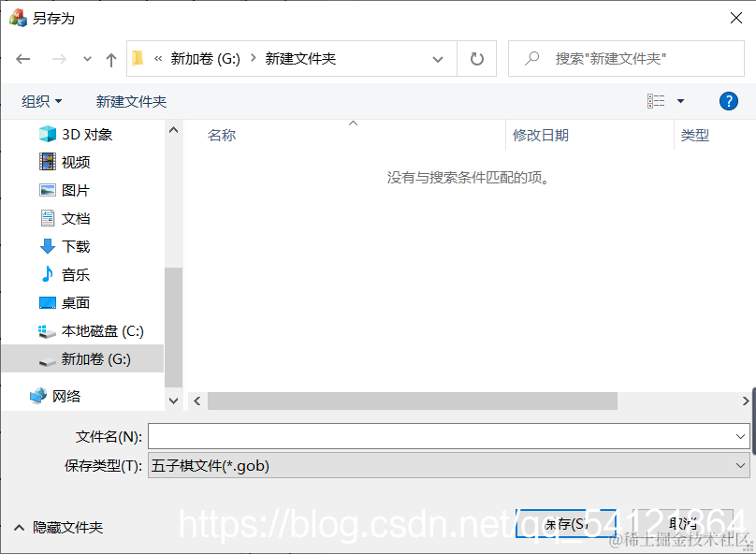Open recent locations dropdown chevron
Viewport: 756px width, 554px height.
pyautogui.click(x=87, y=59)
